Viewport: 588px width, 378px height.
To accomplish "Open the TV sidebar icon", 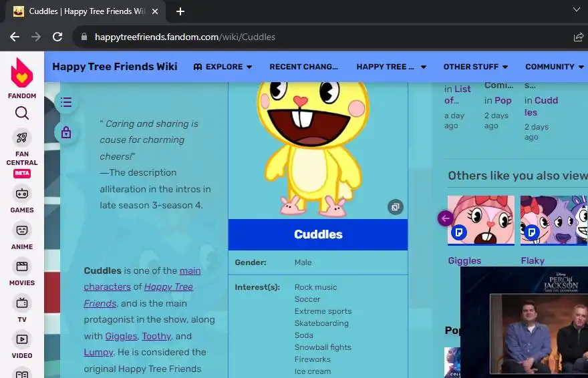I will 22,303.
